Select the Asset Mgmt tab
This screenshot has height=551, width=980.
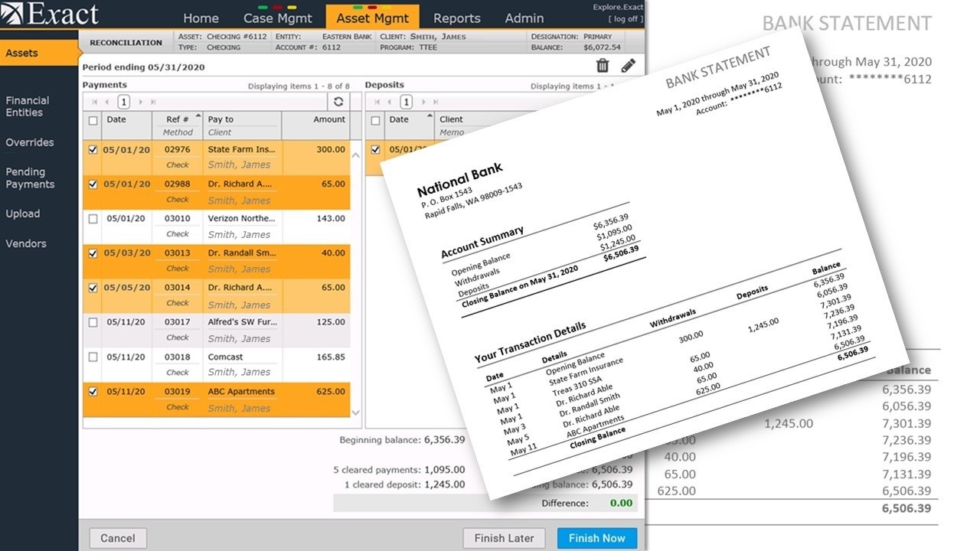tap(373, 18)
